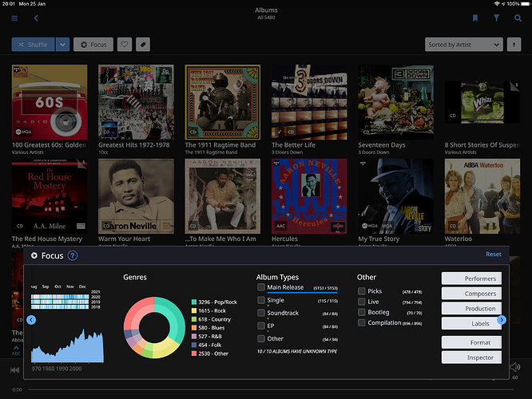Open the filter funnel icon
This screenshot has width=532, height=399.
coord(496,18)
